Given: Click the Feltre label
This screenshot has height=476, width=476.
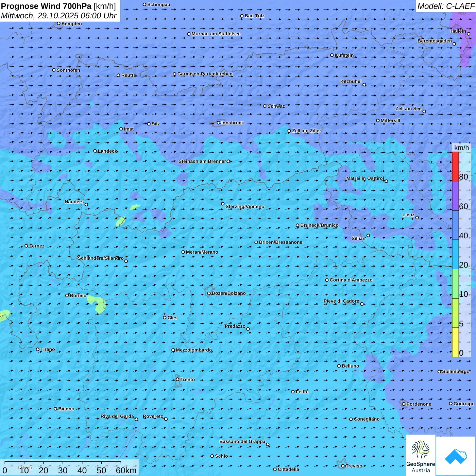Looking at the screenshot, I should point(302,392).
